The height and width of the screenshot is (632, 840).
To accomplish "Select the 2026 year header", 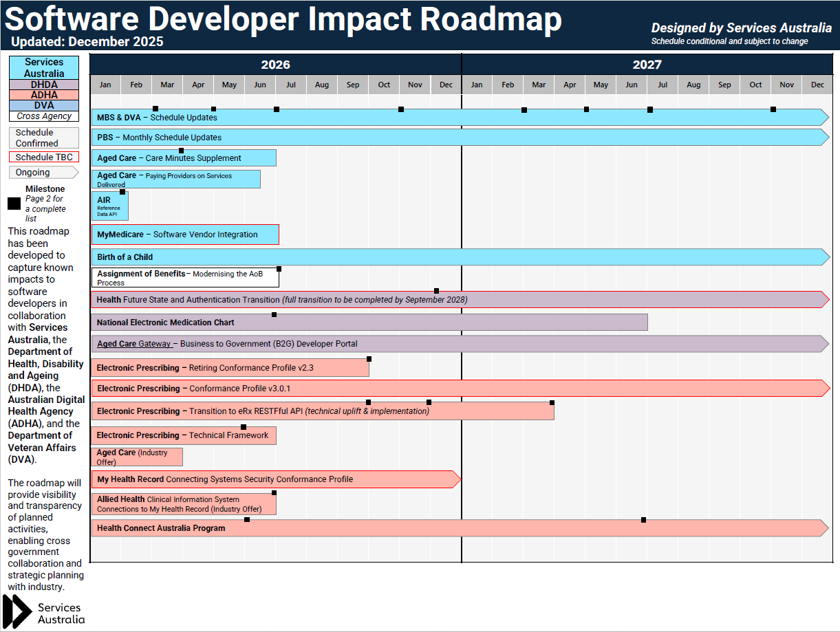I will click(x=274, y=65).
